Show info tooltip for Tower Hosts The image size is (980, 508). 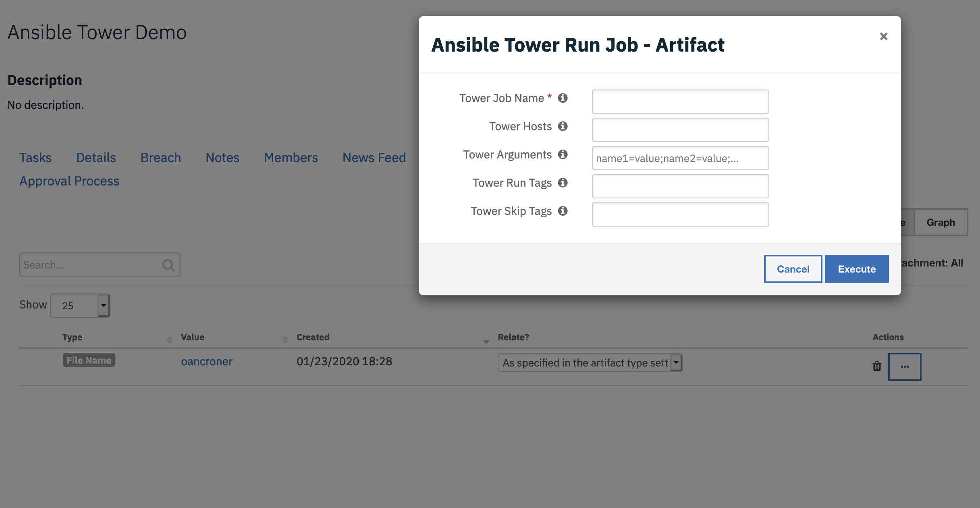tap(563, 126)
